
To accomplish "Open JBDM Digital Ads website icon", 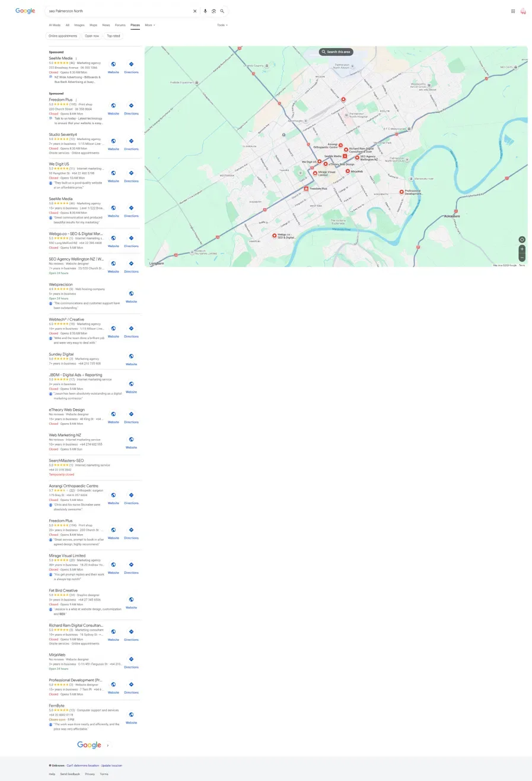I will pos(131,384).
